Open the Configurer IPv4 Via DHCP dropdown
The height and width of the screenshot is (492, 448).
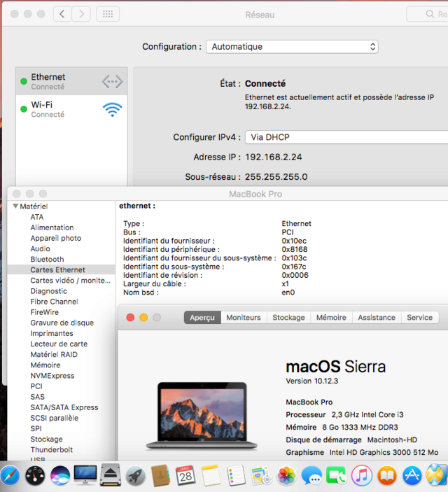(346, 137)
